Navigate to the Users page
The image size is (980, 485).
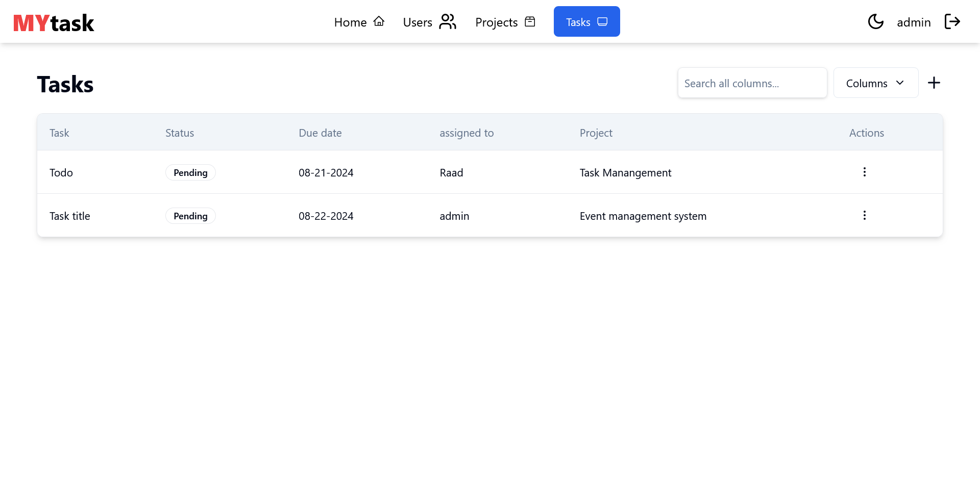[418, 22]
